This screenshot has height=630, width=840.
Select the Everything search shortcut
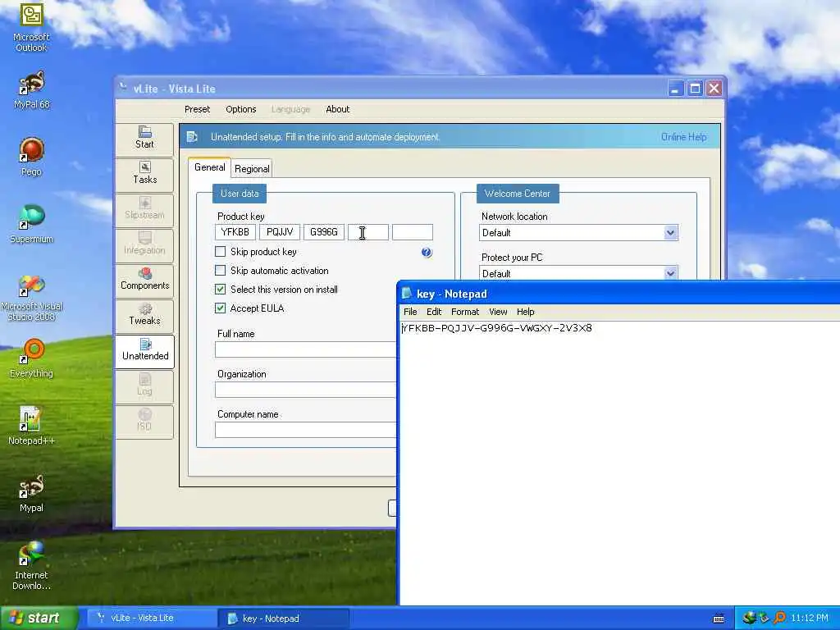point(31,358)
